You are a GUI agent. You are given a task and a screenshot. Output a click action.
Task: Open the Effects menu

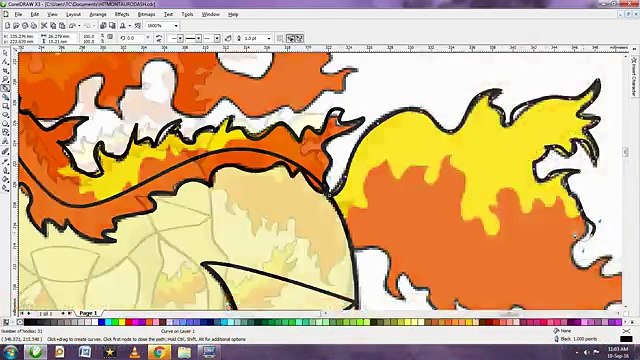(x=122, y=14)
